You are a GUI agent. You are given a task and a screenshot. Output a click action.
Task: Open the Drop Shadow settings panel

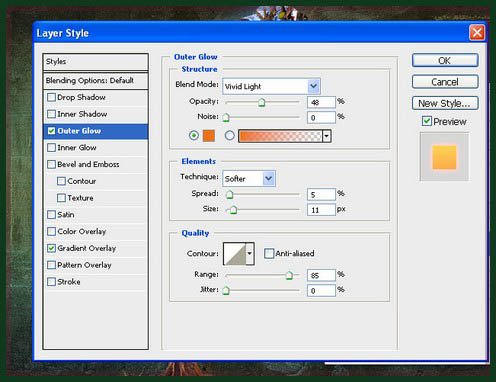(81, 97)
